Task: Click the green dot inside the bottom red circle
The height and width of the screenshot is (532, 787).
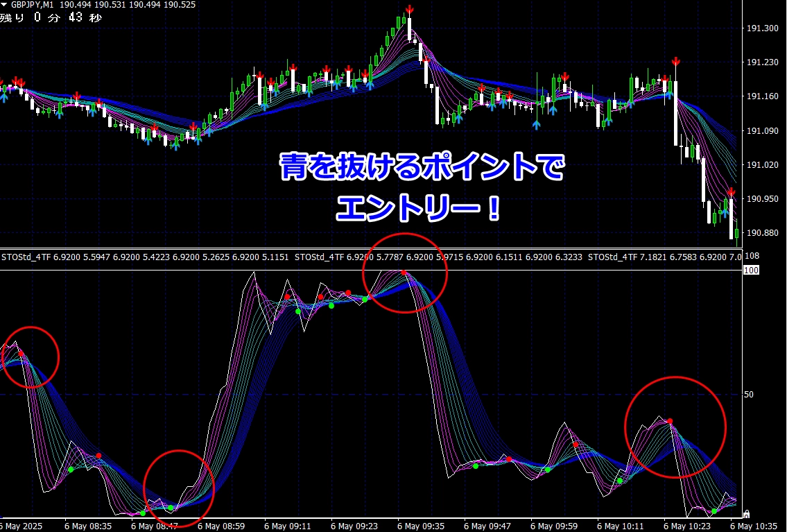Action: click(x=171, y=508)
